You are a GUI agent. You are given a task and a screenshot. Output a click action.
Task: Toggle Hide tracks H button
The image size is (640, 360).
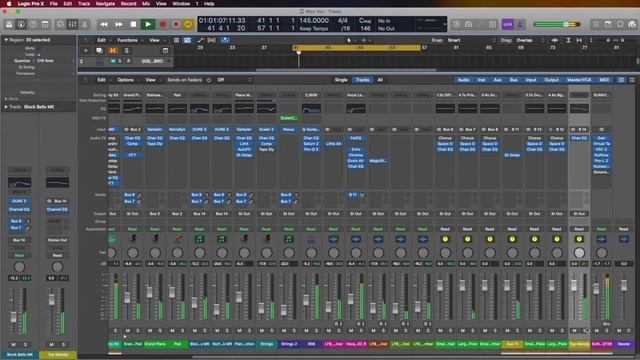point(113,51)
